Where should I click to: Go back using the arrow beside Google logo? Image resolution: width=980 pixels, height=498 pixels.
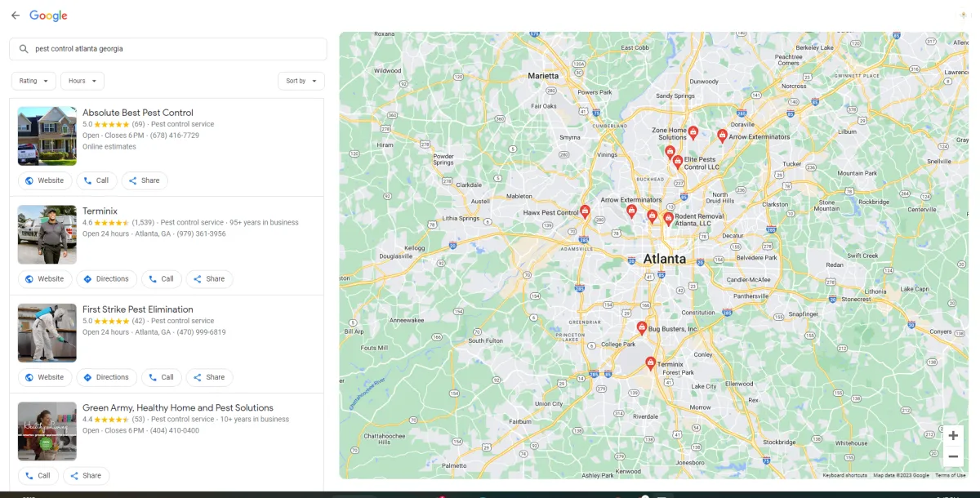coord(16,16)
